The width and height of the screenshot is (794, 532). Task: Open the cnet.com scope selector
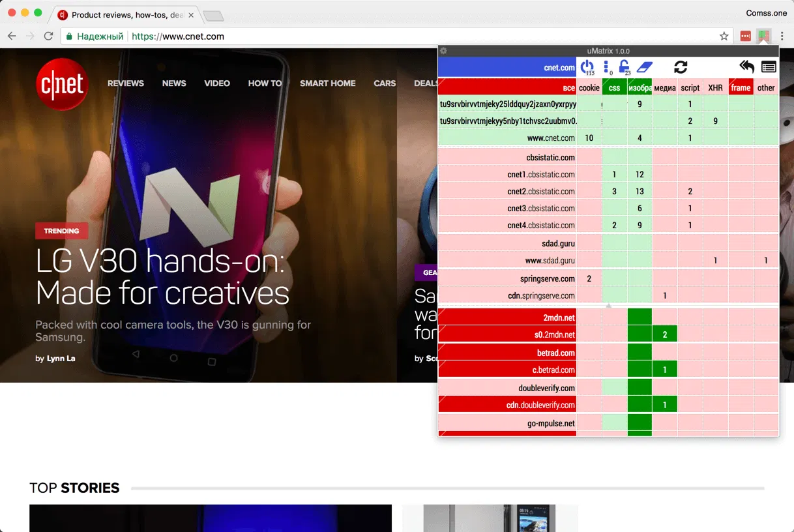pos(507,67)
